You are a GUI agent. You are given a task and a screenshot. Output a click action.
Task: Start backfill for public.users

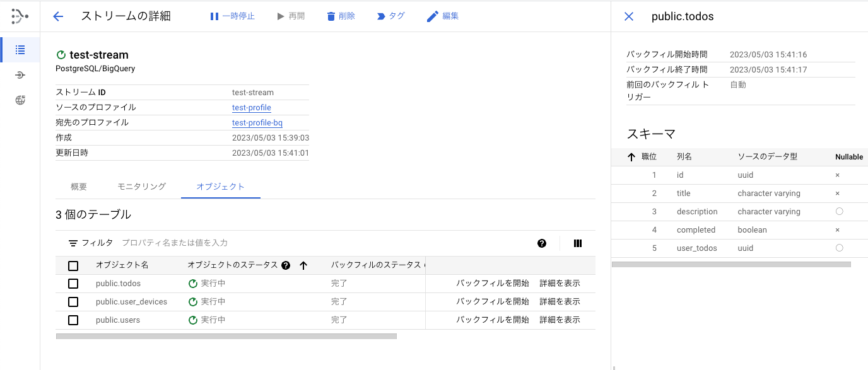click(x=493, y=320)
